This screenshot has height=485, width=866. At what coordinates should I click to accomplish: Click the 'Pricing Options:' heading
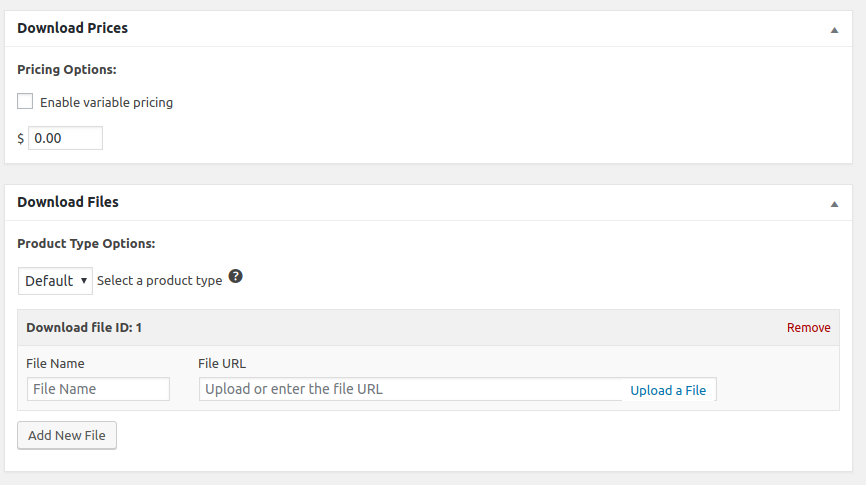coord(67,70)
